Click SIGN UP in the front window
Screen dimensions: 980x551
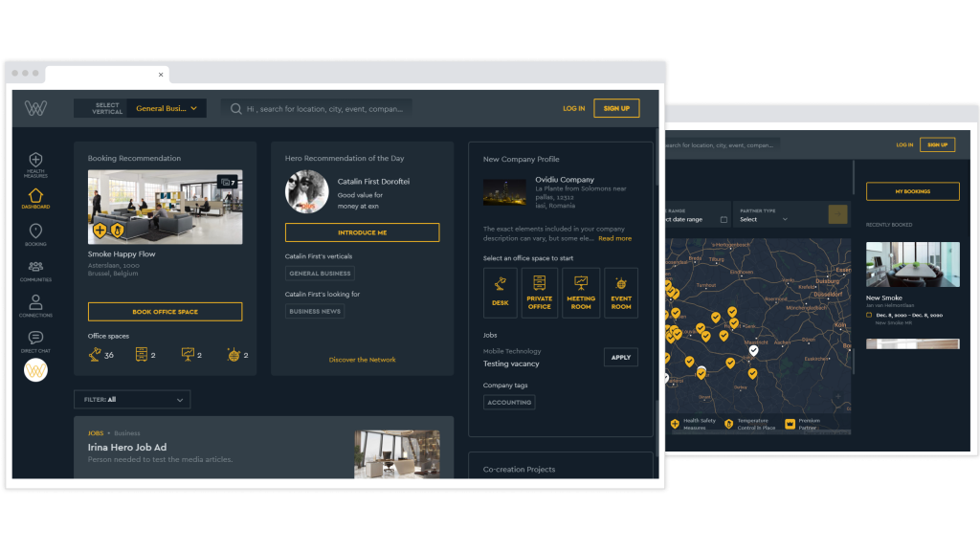(x=616, y=109)
